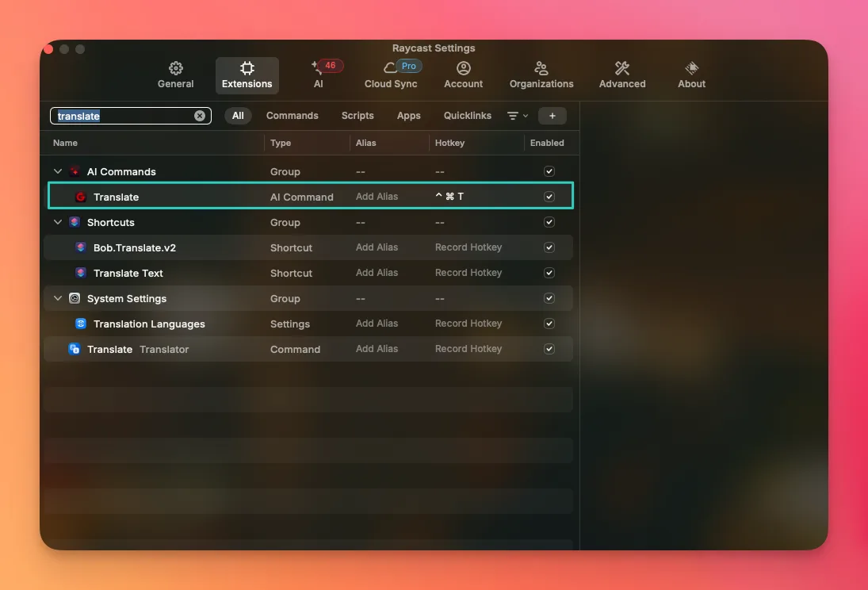Disable the AI Commands group checkbox
The height and width of the screenshot is (590, 868).
(x=549, y=171)
